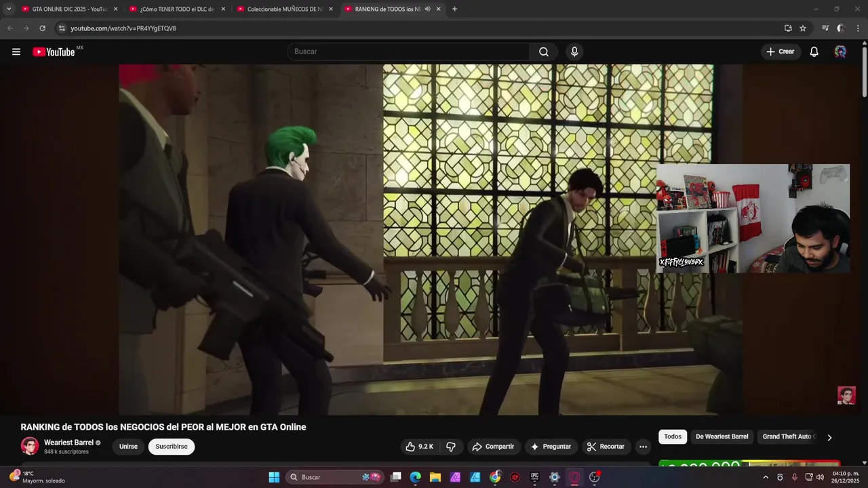Click the Crear button
Screen dimensions: 868x488
(781, 52)
